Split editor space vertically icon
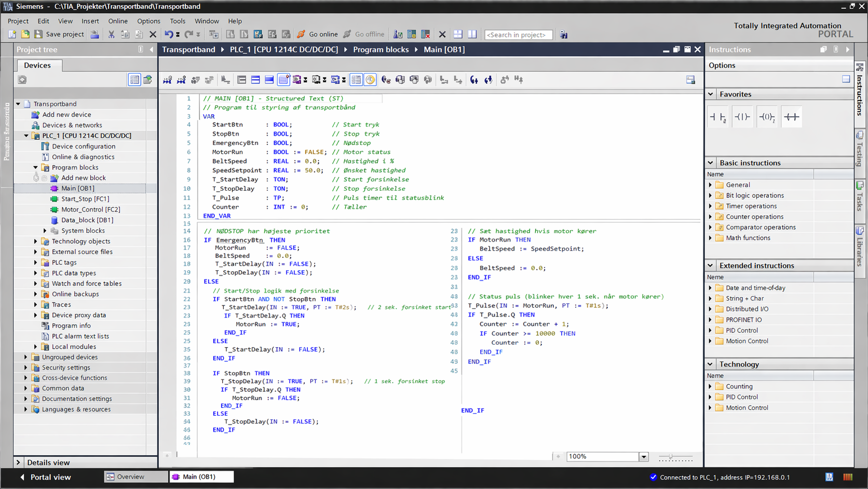868x489 pixels. tap(472, 34)
